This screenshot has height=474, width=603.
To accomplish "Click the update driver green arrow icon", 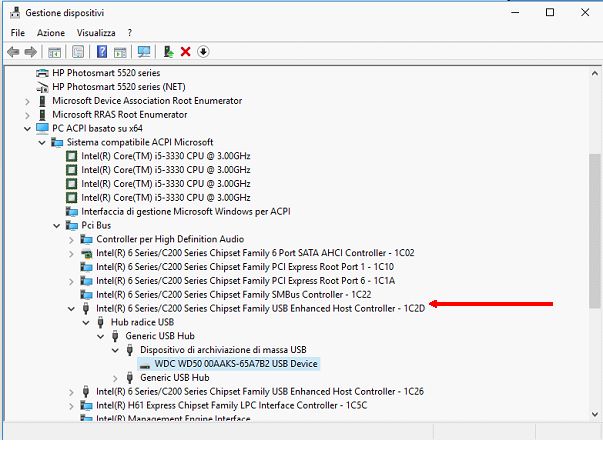I will pyautogui.click(x=168, y=52).
